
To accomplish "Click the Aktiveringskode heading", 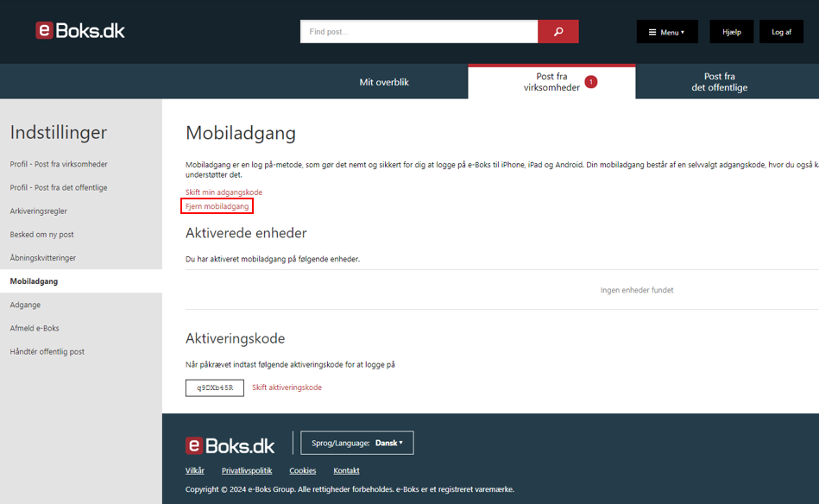I will click(235, 338).
